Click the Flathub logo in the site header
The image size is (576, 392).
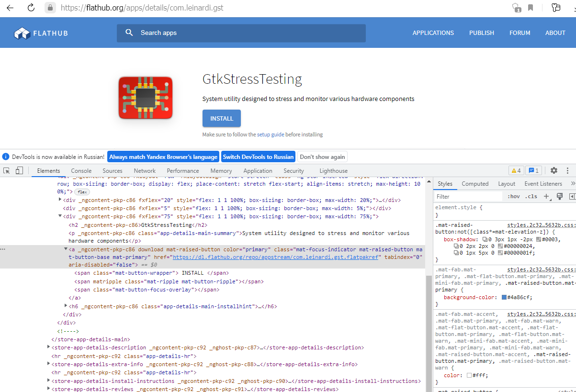point(41,33)
